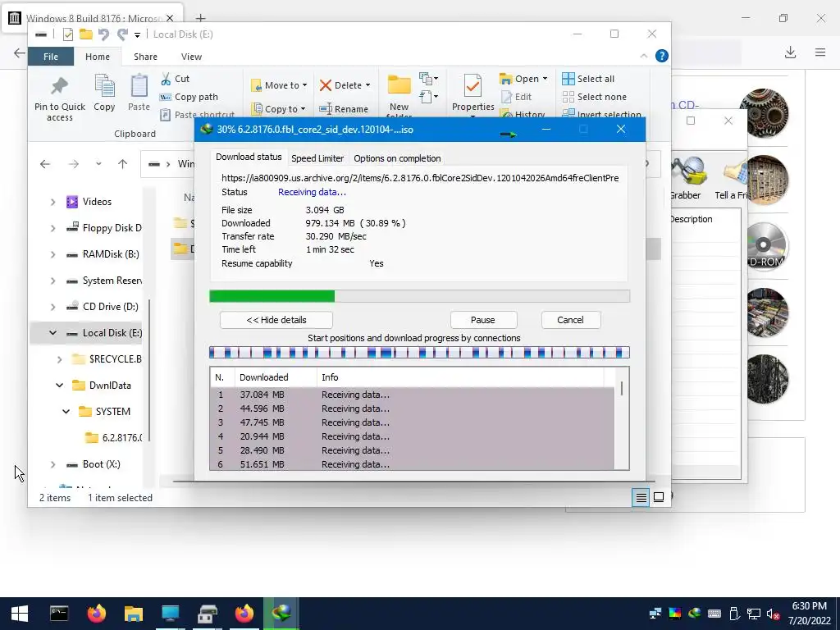Click the New folder icon
Image resolution: width=840 pixels, height=630 pixels.
tap(399, 85)
